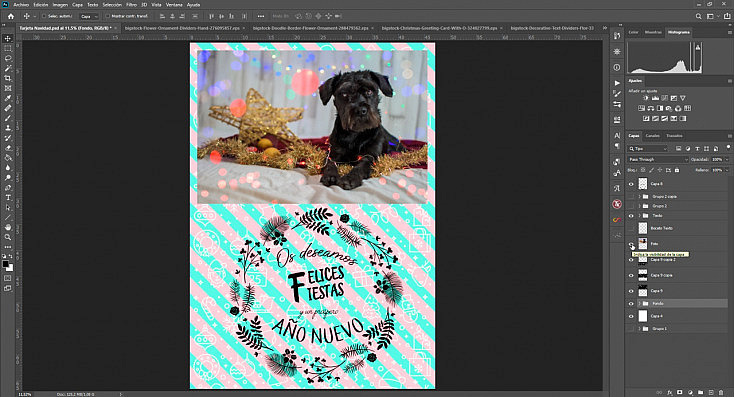Select the Horizontal Type tool
Screen dimensions: 734x397
pos(7,198)
